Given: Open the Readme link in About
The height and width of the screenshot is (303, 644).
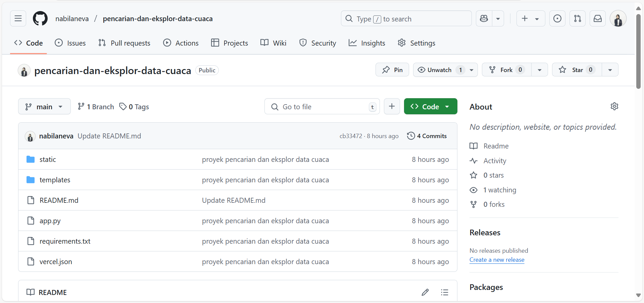Looking at the screenshot, I should 489,146.
